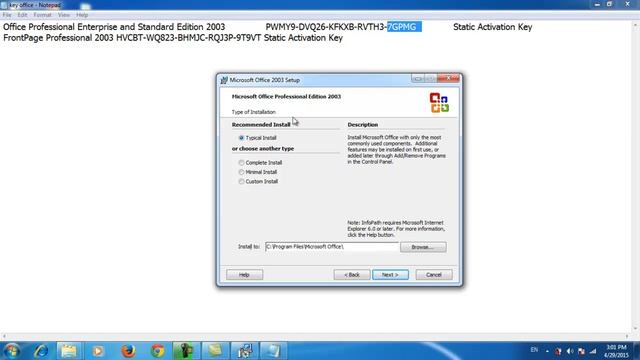Screen dimensions: 640x360
Task: Open the volume speaker tray icon
Action: pyautogui.click(x=570, y=351)
